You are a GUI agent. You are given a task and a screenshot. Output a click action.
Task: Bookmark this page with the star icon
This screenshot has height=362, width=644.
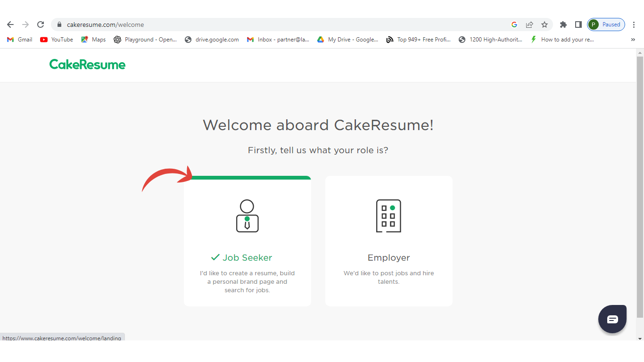tap(545, 25)
